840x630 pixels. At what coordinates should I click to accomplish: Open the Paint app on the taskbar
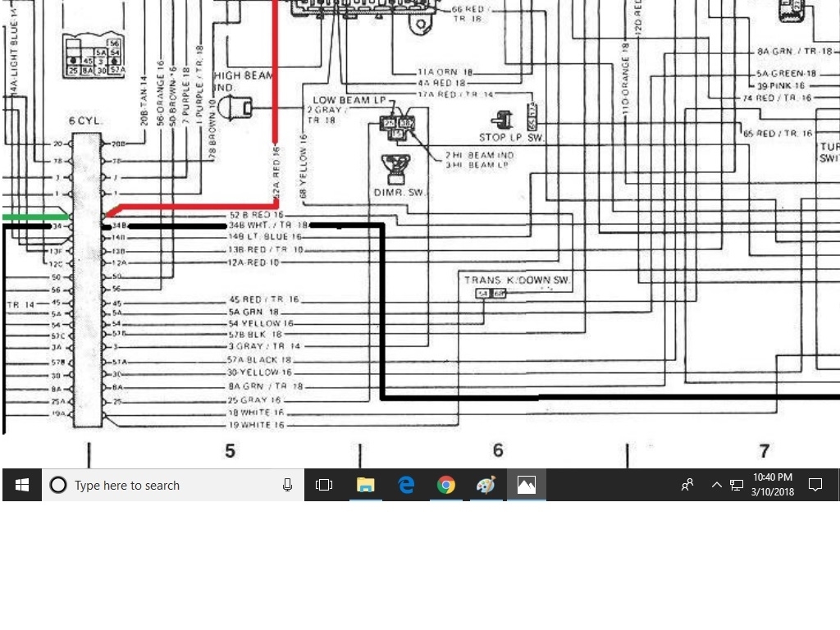point(486,486)
